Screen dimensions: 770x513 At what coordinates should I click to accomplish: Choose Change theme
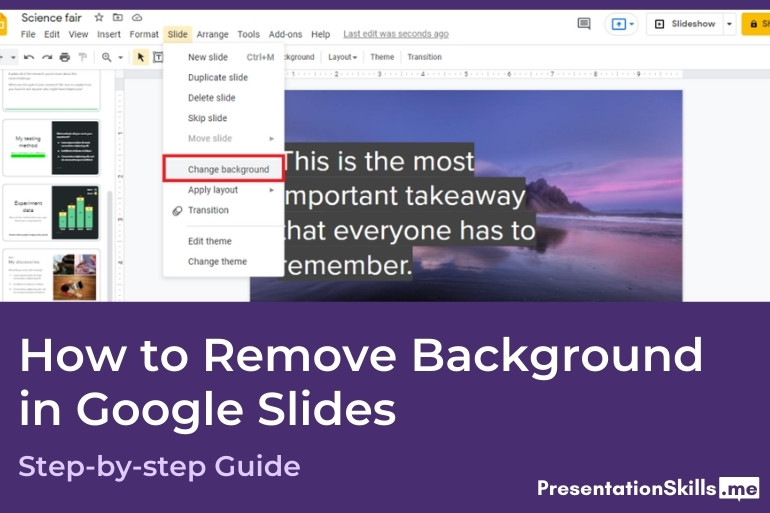224,262
